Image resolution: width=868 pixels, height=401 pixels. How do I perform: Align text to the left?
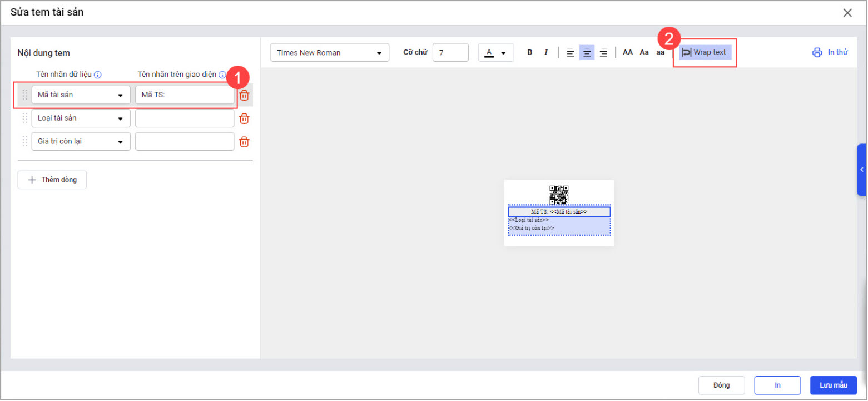[570, 53]
